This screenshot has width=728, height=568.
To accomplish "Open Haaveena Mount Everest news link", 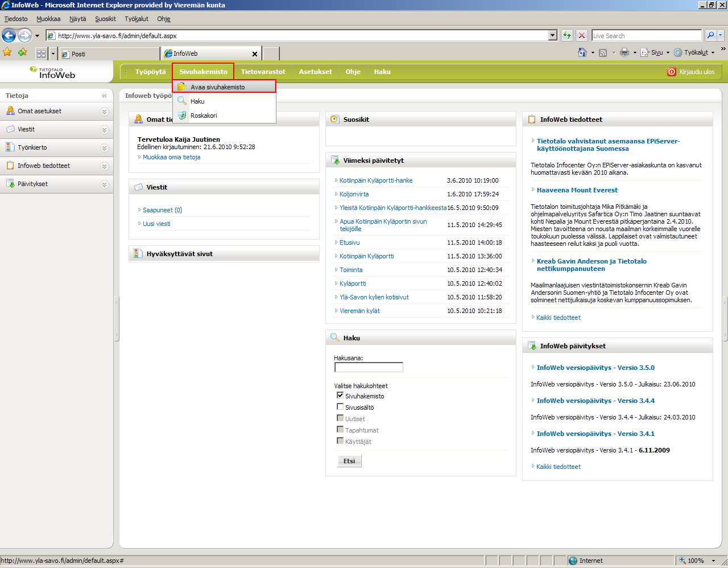I will pyautogui.click(x=577, y=190).
